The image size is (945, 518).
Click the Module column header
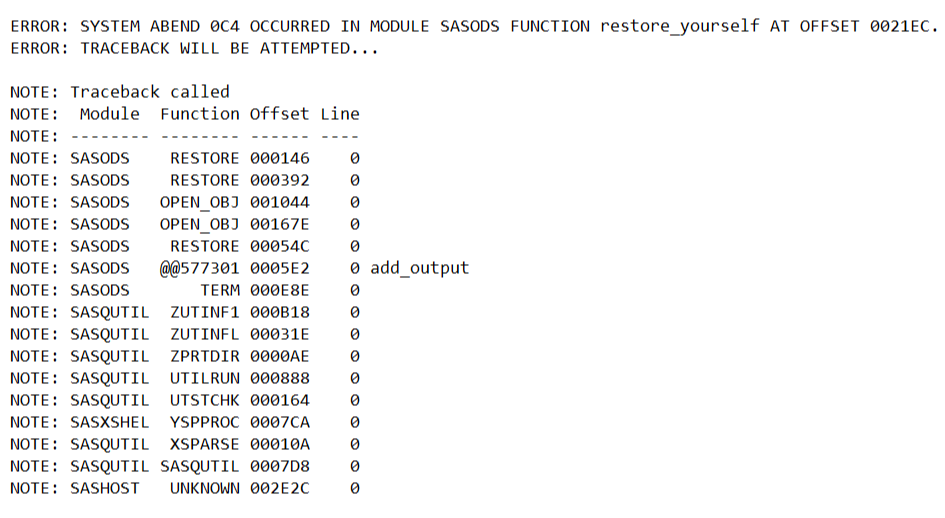tap(110, 114)
